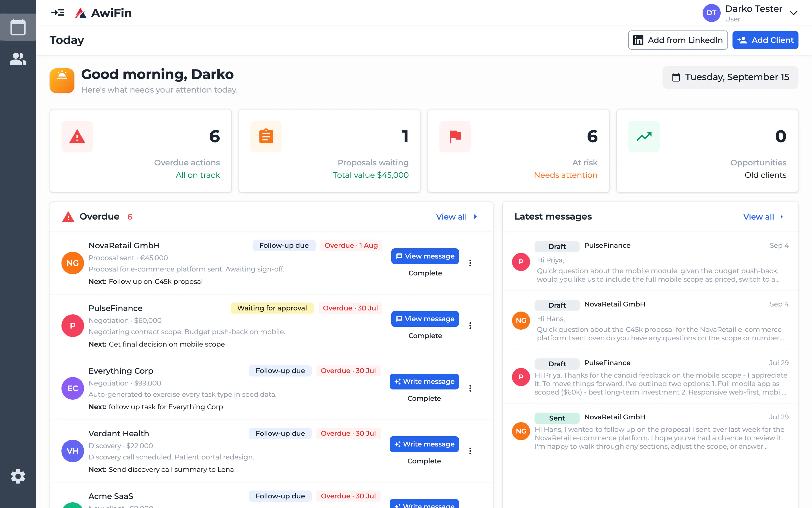
Task: Open more options for NovaRetail GmbH row
Action: click(x=470, y=263)
